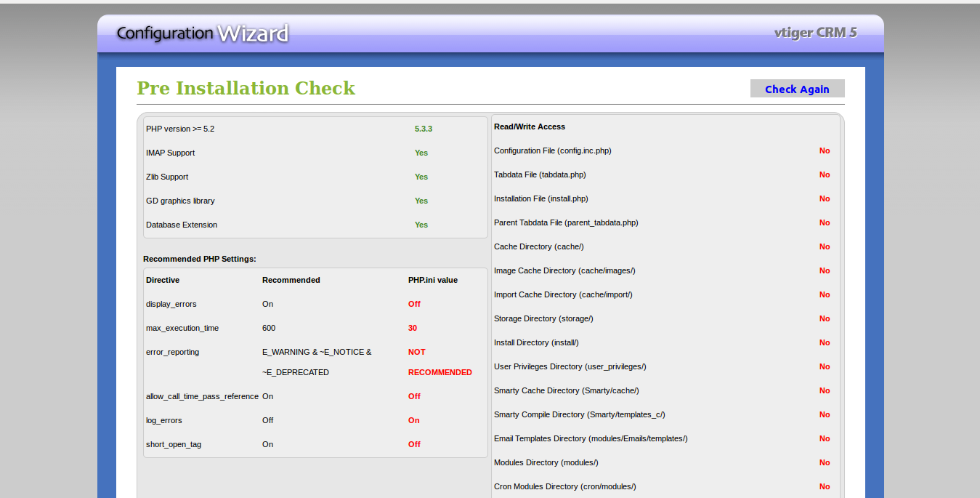Click the Smarty Compile Directory (Smarty/templates_c/) row
Viewport: 980px width, 498px height.
point(665,414)
